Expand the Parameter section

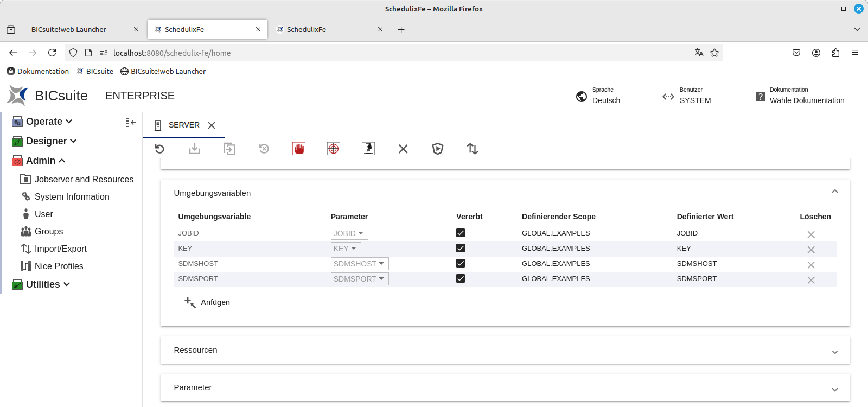point(835,390)
